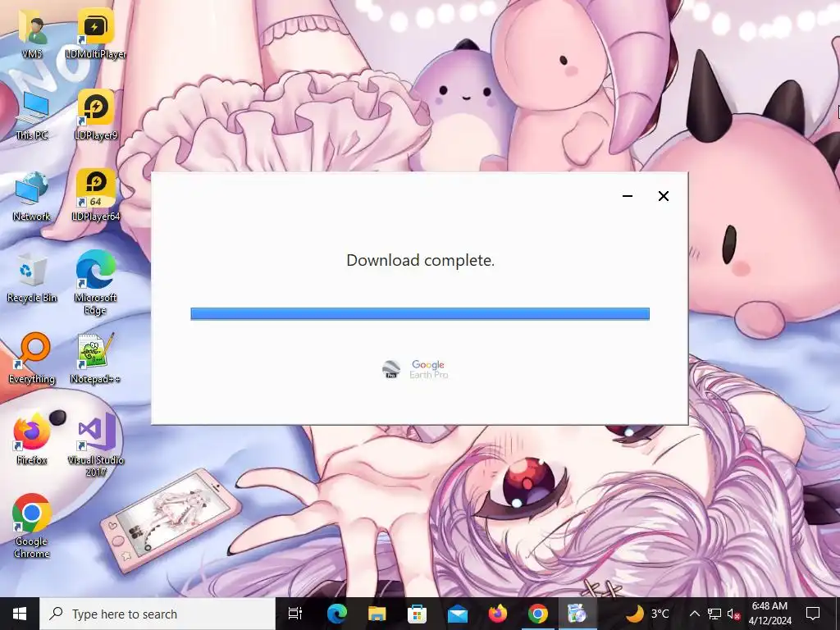Open LDMultiPlayer desktop shortcut
Screen dimensions: 840x630
click(x=95, y=32)
